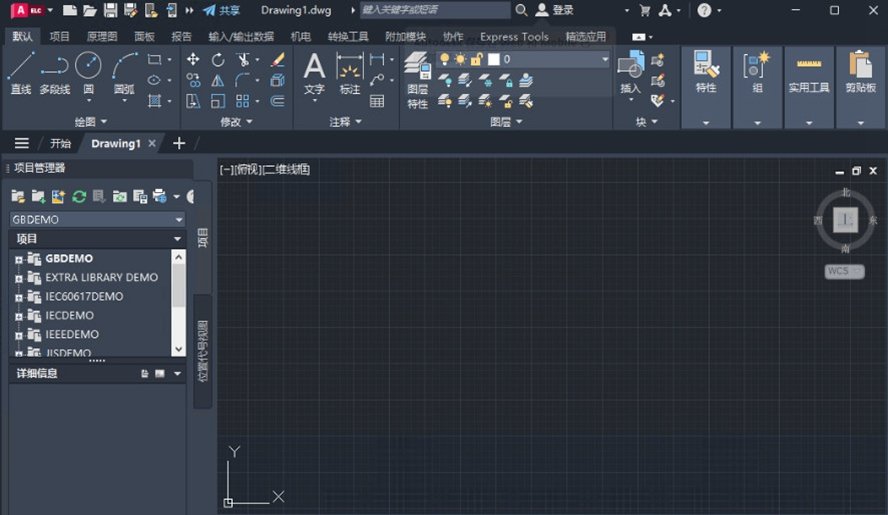The width and height of the screenshot is (888, 515).
Task: Switch to the 原理图 ribbon tab
Action: pos(102,37)
